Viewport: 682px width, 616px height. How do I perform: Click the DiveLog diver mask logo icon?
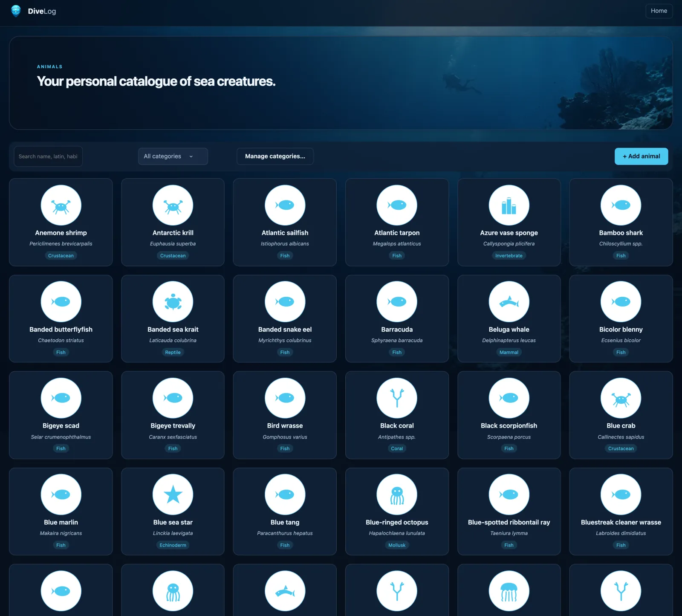16,11
